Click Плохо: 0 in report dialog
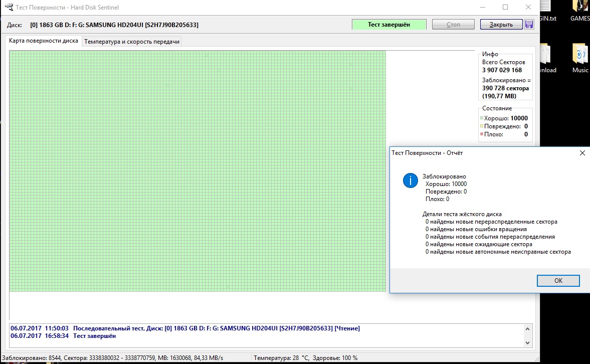This screenshot has height=364, width=590. point(437,199)
